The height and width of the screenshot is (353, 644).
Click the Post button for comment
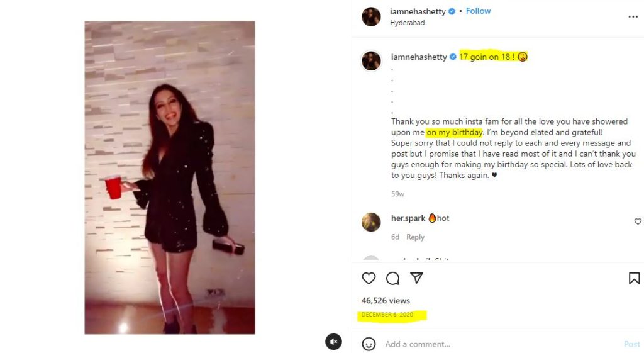pos(631,344)
